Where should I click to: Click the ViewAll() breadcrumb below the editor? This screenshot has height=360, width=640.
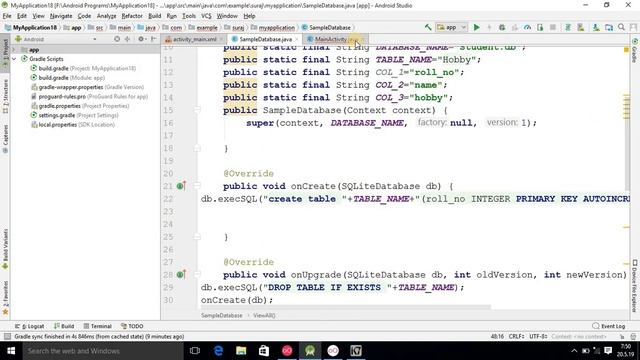point(264,315)
